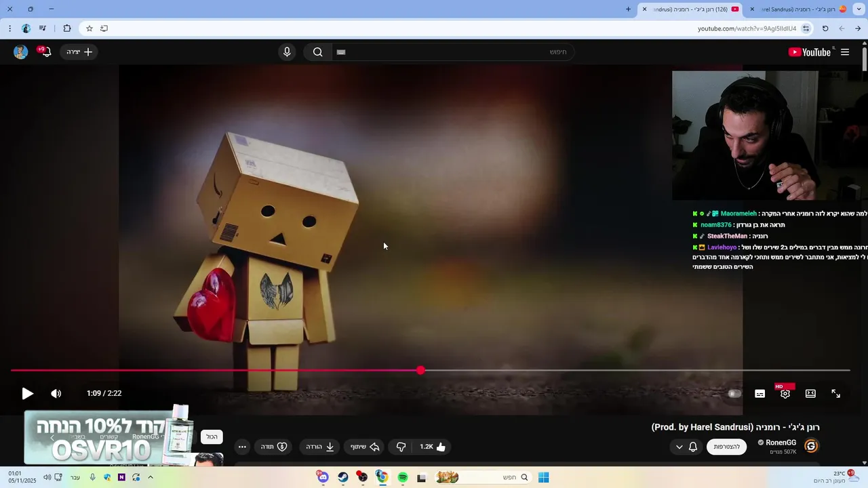Search by voice with microphone
The image size is (868, 488).
pyautogui.click(x=287, y=52)
